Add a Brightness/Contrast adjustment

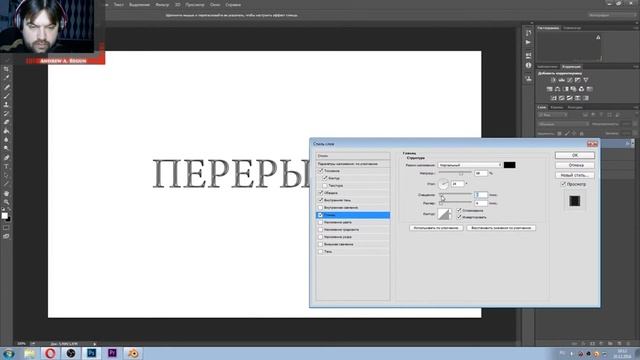(x=553, y=80)
